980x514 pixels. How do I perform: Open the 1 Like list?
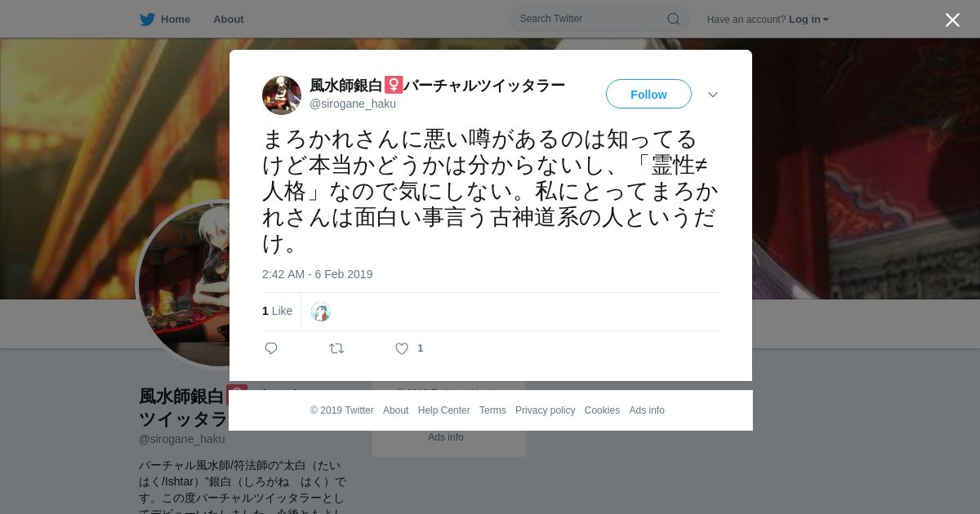click(x=277, y=311)
